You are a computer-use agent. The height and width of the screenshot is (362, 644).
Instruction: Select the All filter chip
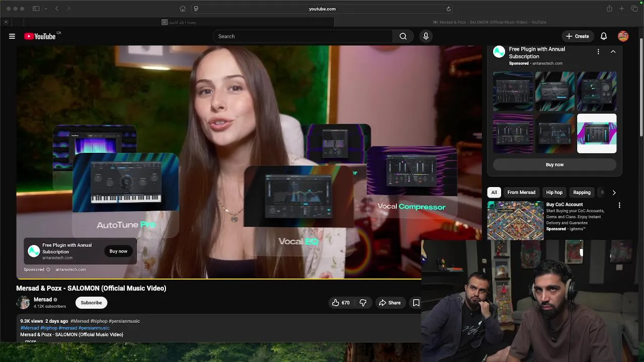[494, 193]
